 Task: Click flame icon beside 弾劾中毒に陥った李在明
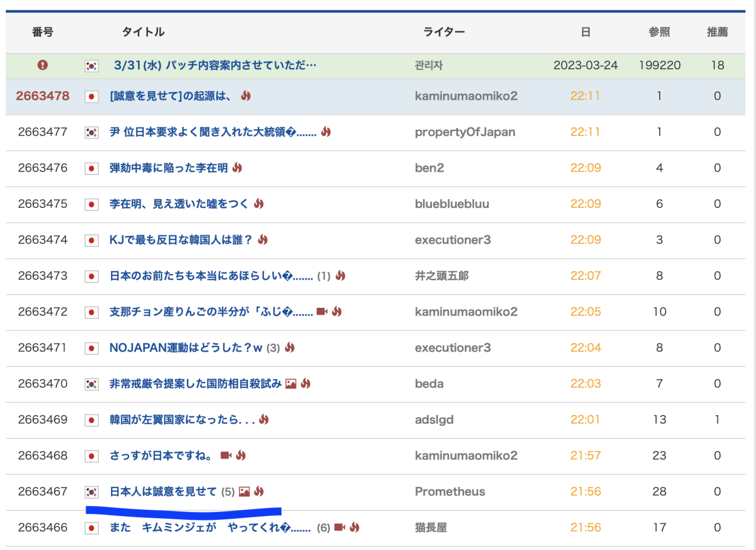[x=237, y=167]
